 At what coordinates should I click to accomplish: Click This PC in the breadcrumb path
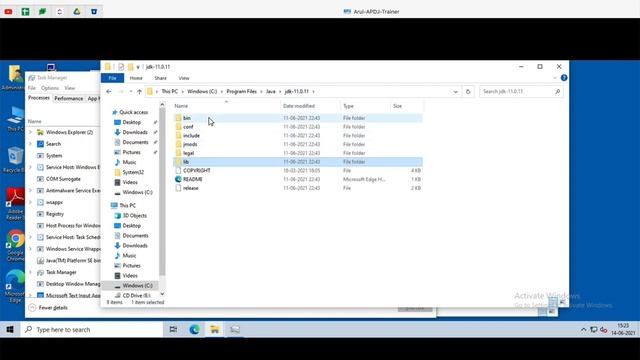169,91
